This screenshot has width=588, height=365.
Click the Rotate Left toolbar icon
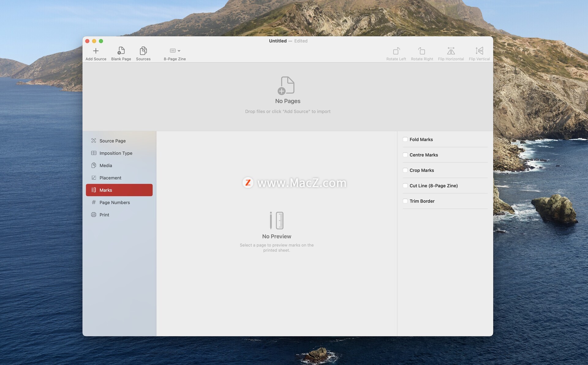tap(396, 51)
